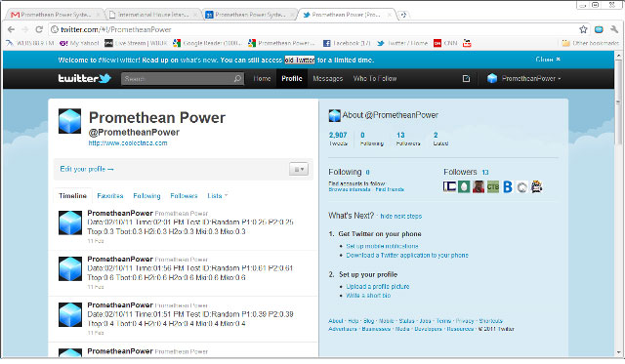Open Who To Follow
This screenshot has height=364, width=625.
click(375, 78)
